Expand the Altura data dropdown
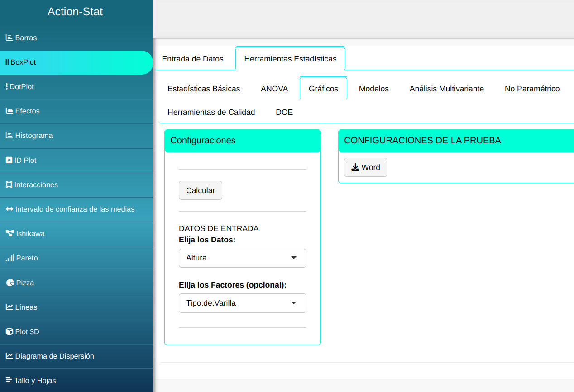 242,258
